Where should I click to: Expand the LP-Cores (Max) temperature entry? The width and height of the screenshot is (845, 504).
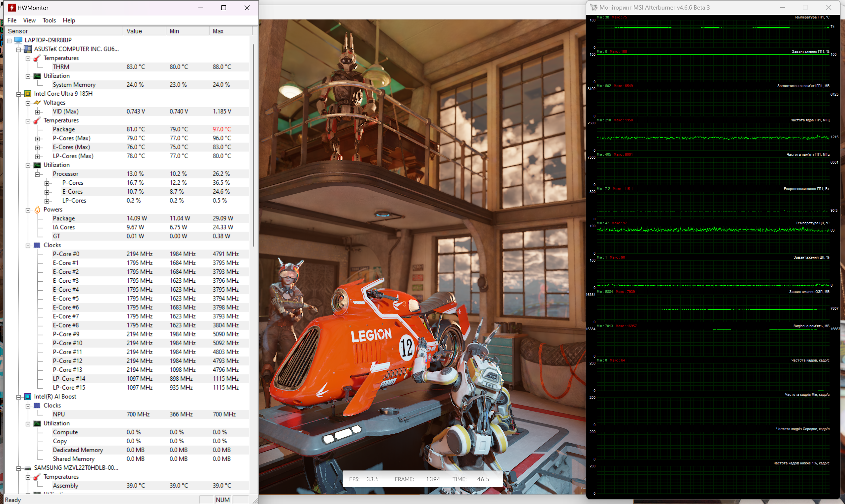pos(37,156)
